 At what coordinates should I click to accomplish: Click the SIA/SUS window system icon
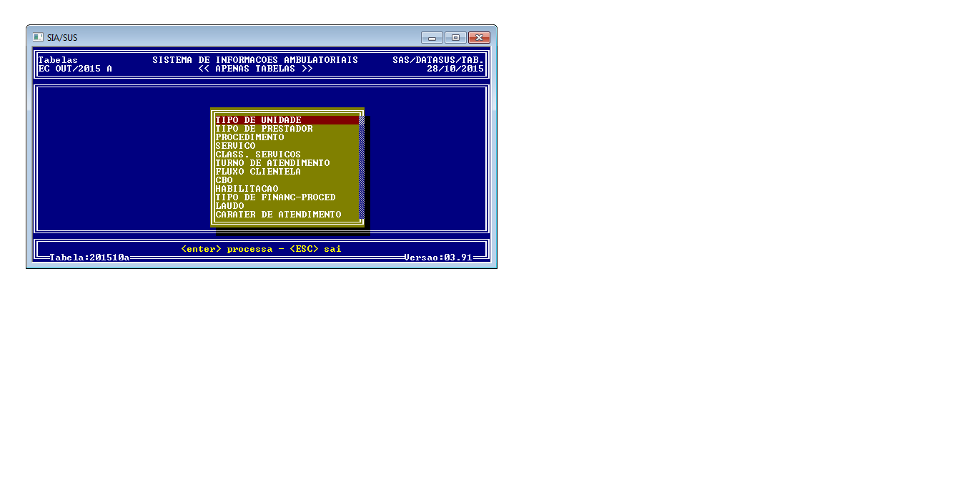38,37
